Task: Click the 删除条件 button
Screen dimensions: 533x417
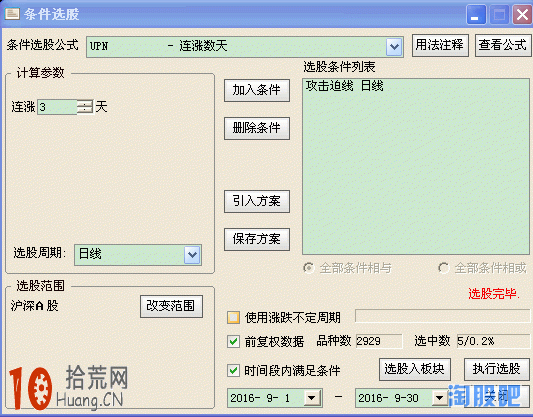Action: [x=257, y=128]
